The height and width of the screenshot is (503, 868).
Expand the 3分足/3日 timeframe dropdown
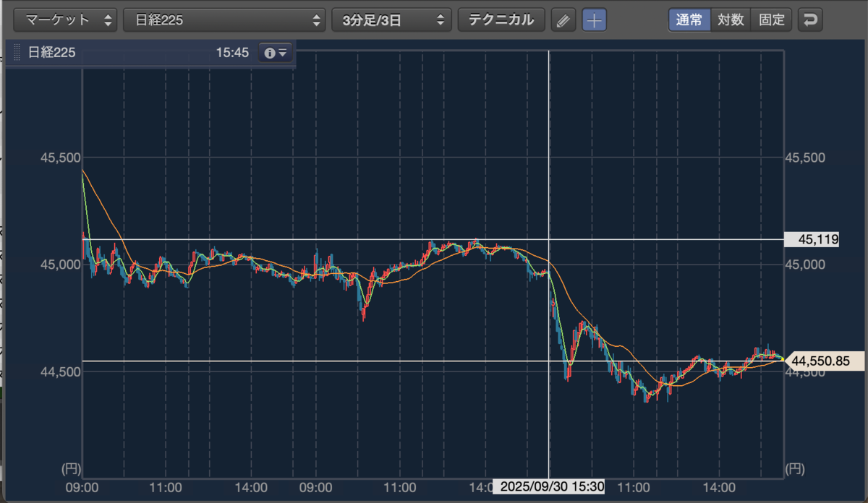point(391,20)
